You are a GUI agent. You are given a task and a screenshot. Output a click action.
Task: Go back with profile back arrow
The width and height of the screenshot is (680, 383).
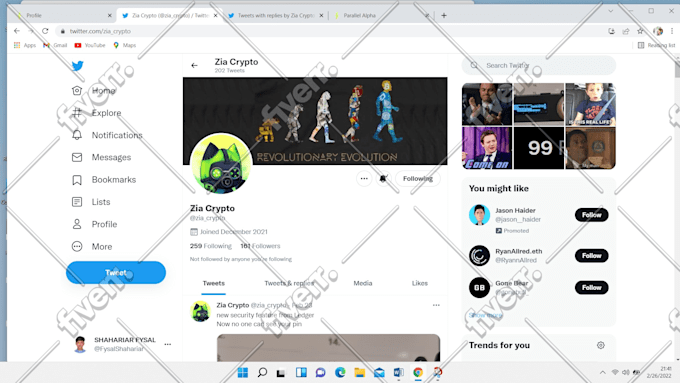[194, 65]
